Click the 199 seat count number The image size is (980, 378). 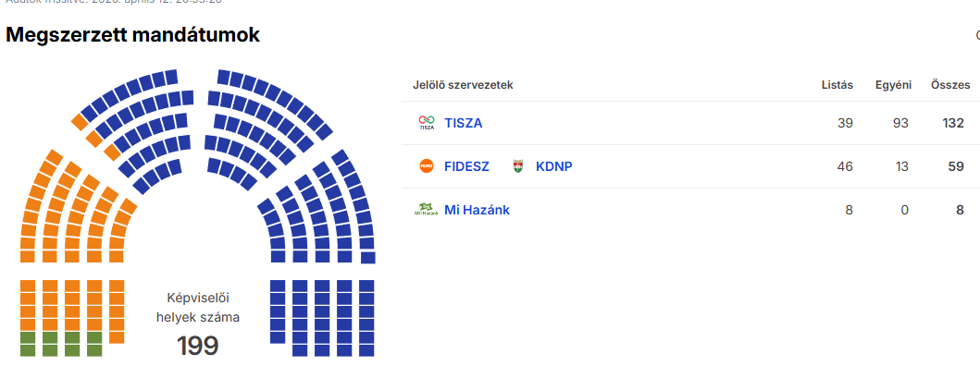tap(198, 347)
